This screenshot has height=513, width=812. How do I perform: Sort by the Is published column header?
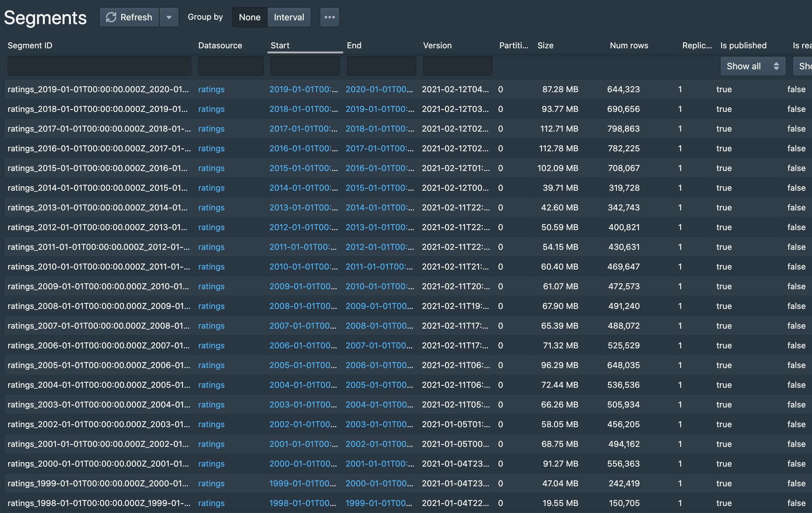[x=743, y=45]
